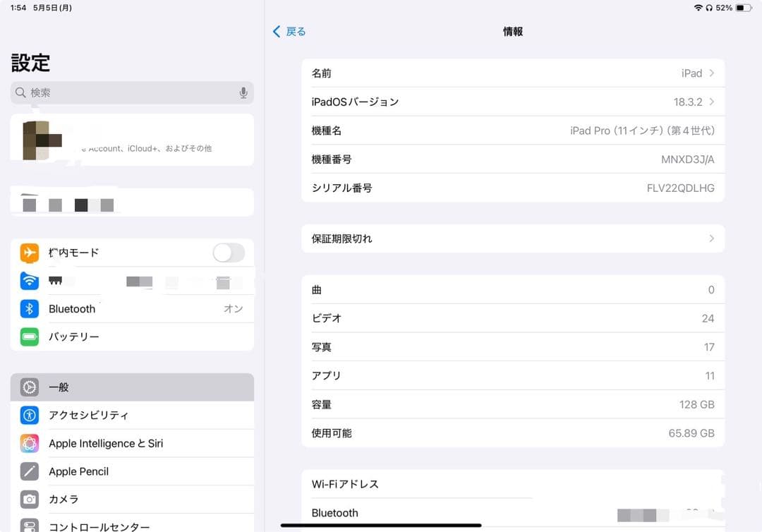Select the Apple Intelligence と Siri icon
762x532 pixels.
(29, 443)
